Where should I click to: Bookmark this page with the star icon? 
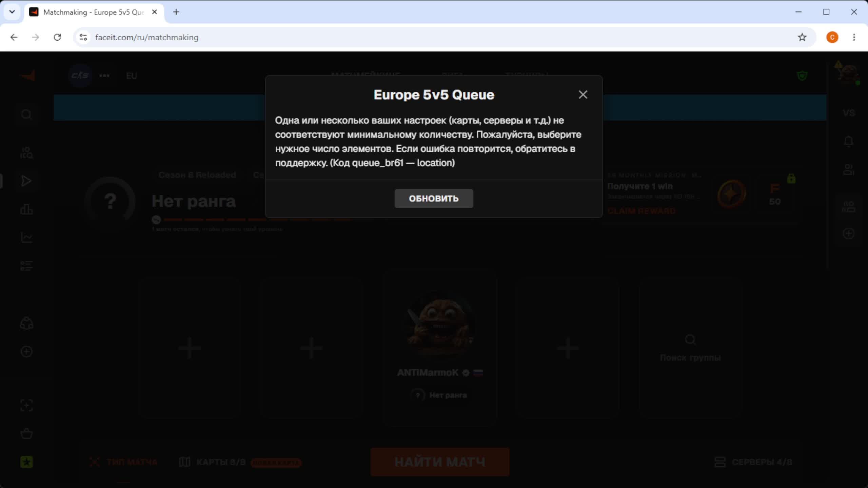click(802, 37)
